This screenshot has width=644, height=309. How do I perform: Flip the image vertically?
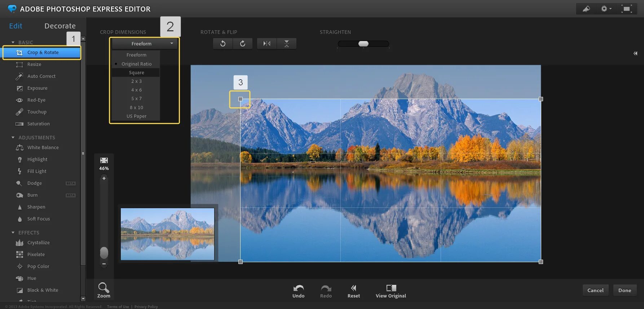pyautogui.click(x=287, y=44)
